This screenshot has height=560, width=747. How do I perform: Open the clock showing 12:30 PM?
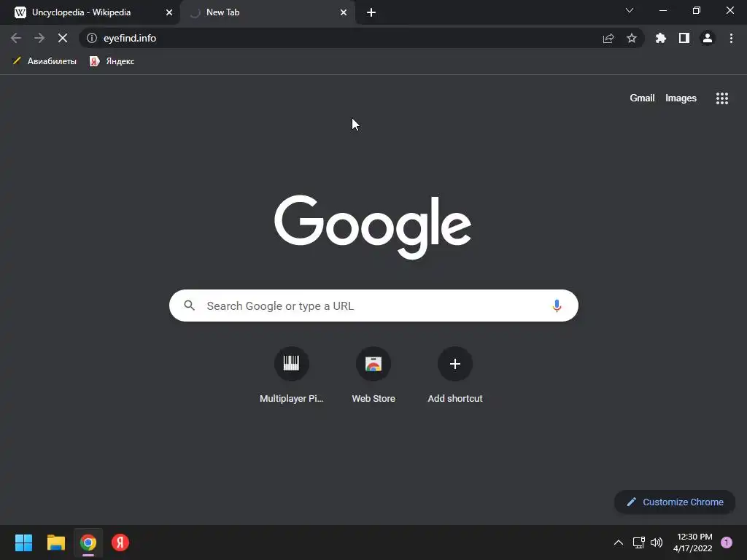[x=693, y=542]
